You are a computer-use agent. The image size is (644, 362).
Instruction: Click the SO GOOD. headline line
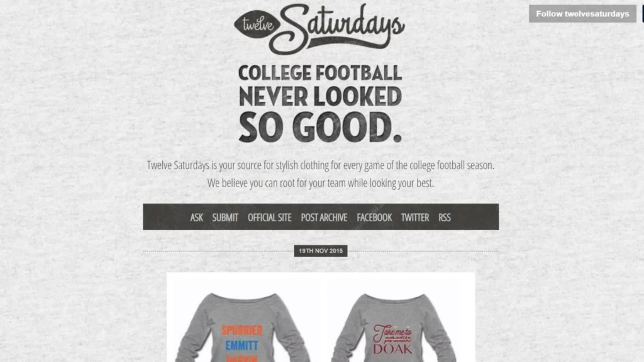320,127
